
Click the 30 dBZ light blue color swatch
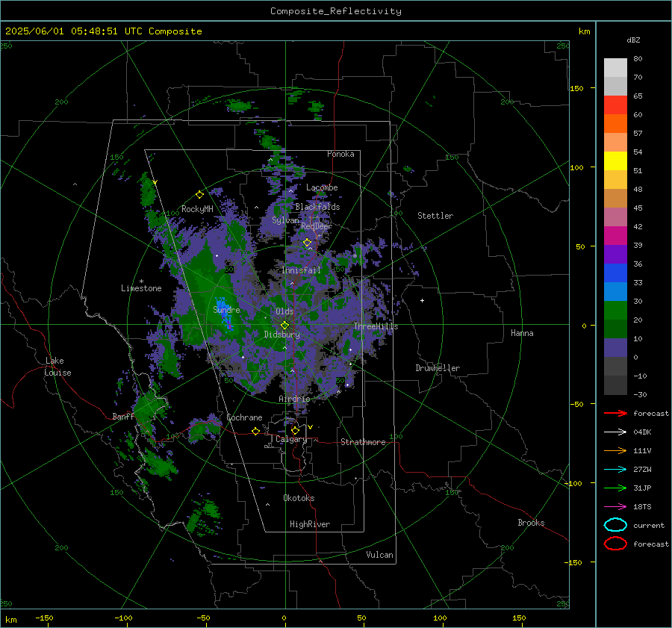pyautogui.click(x=615, y=291)
